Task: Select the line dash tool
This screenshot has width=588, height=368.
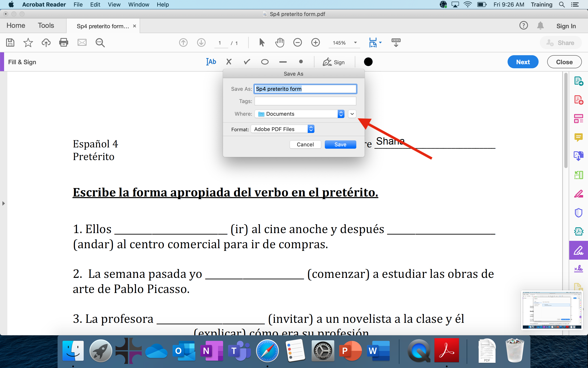Action: (283, 62)
